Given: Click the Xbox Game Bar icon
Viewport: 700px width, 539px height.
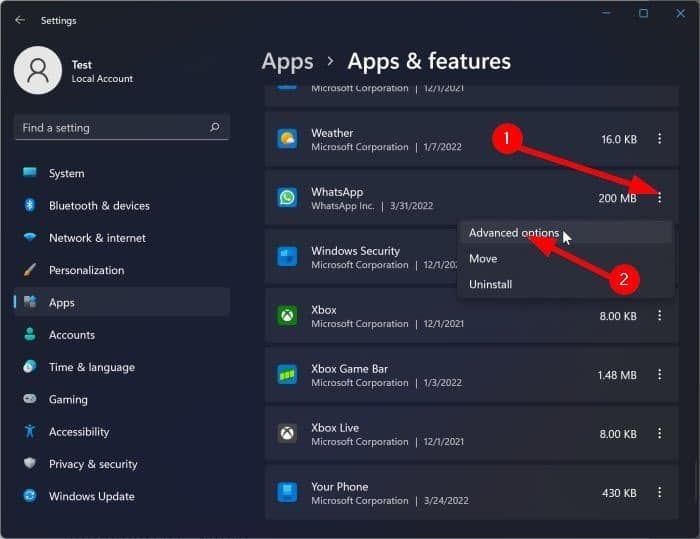Looking at the screenshot, I should (287, 375).
